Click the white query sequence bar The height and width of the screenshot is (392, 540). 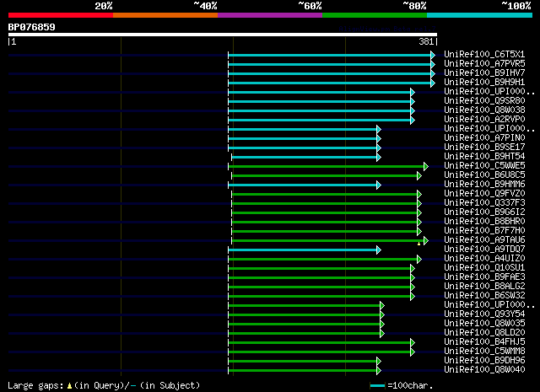coord(223,35)
